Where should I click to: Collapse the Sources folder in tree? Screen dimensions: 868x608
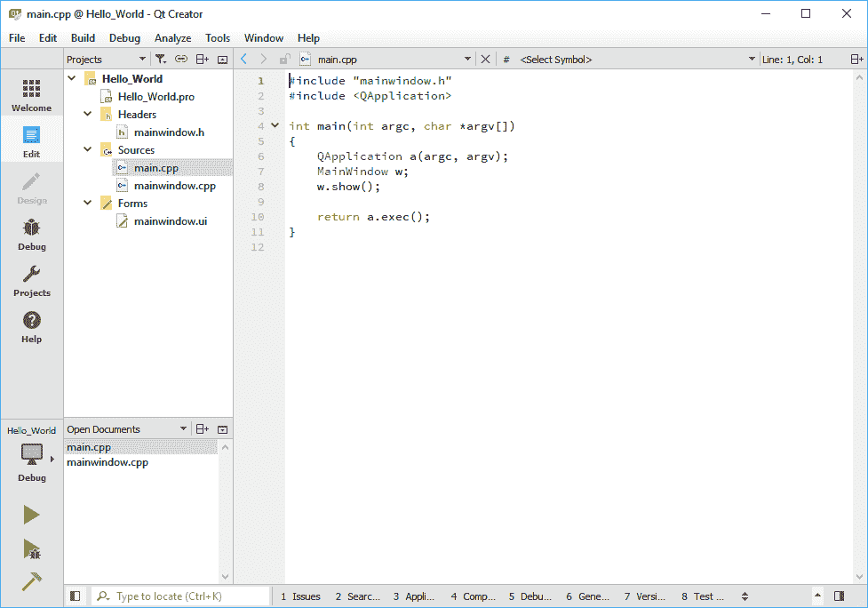pyautogui.click(x=88, y=150)
